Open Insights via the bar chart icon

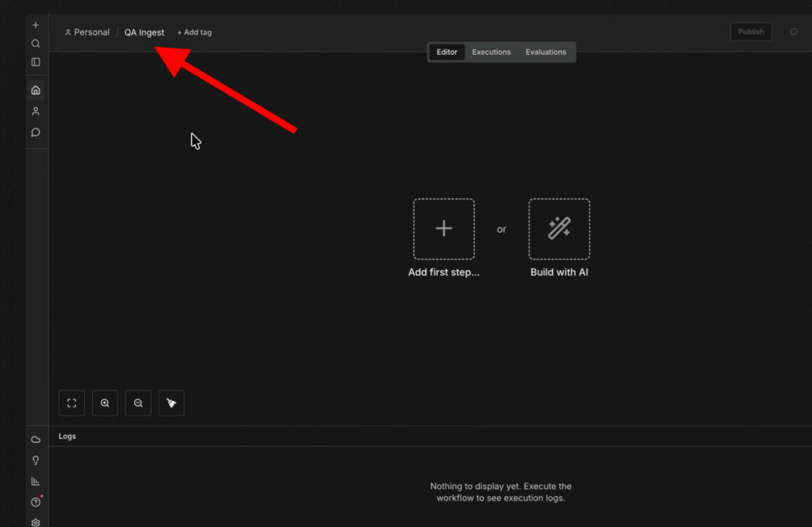pos(36,481)
